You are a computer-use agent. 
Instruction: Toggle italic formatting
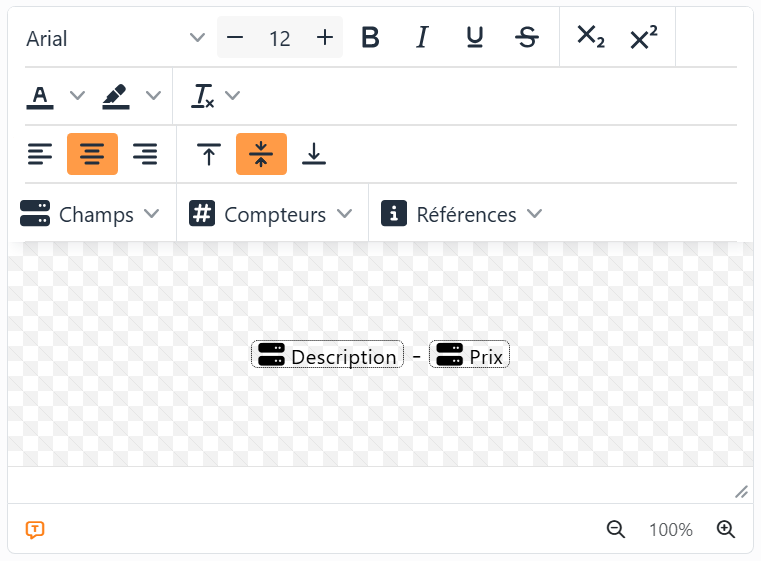[422, 37]
